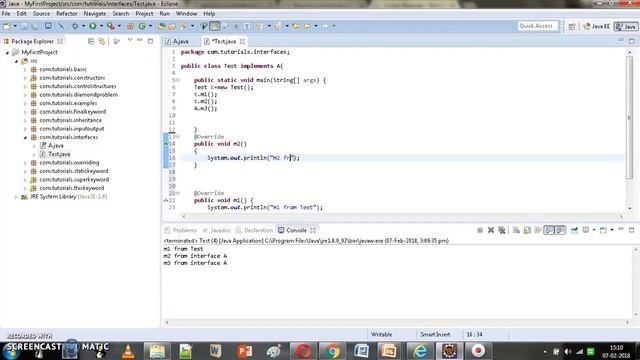Click the Back navigation arrow icon
This screenshot has width=640, height=360.
(x=307, y=26)
